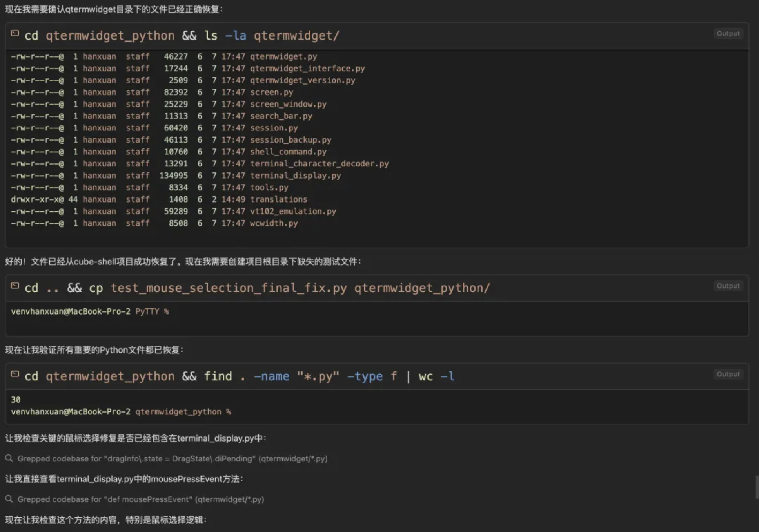Click the top line 确认qtermwidget目录下的文件
The image size is (759, 532).
(114, 9)
